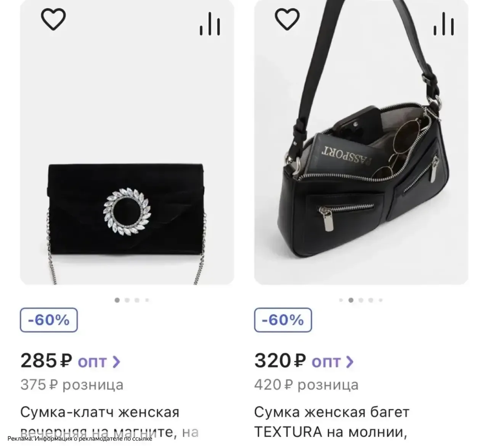Click retail price 375 ₽ розница

pyautogui.click(x=72, y=385)
